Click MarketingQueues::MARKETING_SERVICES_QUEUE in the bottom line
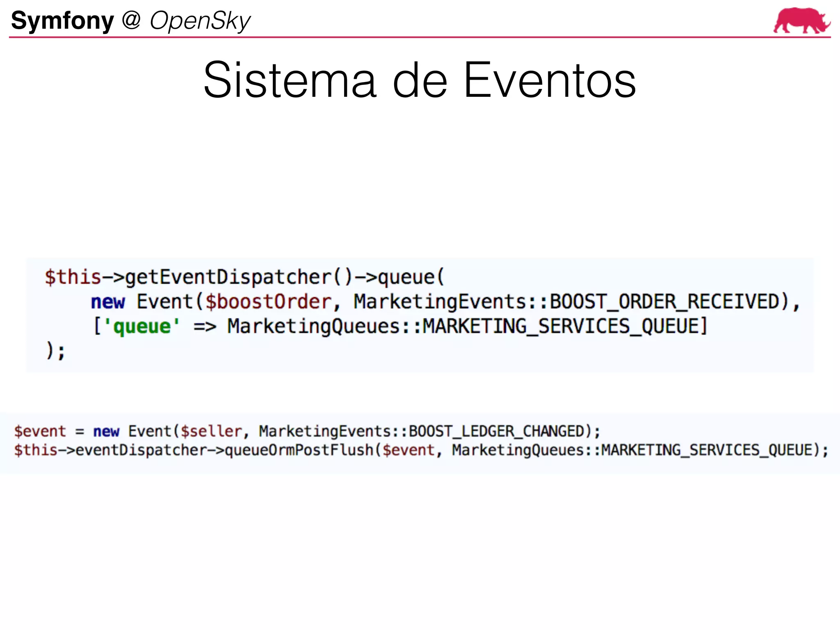 [x=632, y=450]
